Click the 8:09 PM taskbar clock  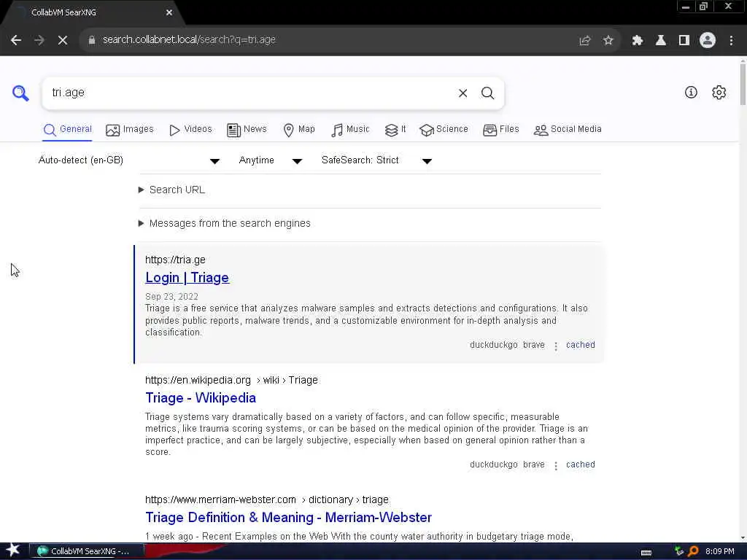tap(719, 551)
